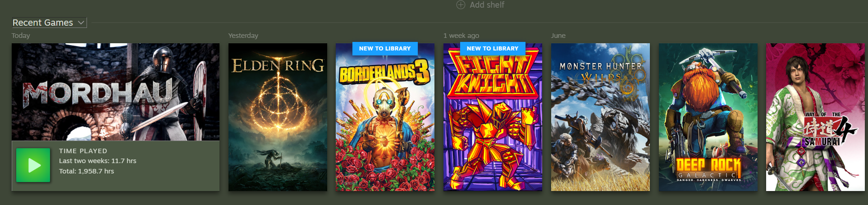
Task: Open the Monster Hunter Wilds cover
Action: point(600,117)
